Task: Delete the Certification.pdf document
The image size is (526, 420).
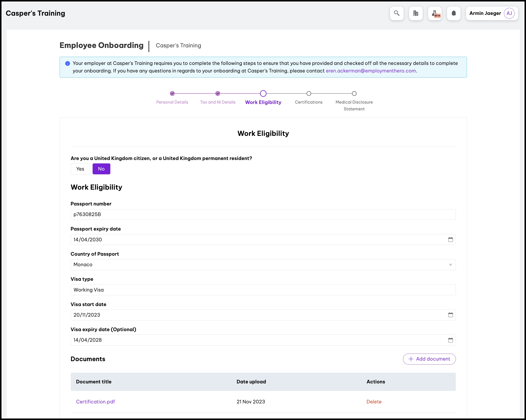Action: click(x=374, y=402)
